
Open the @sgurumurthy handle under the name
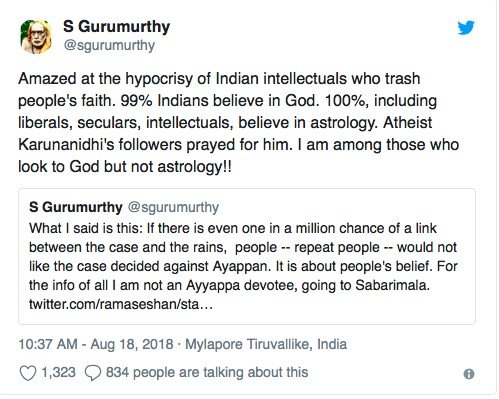point(109,45)
